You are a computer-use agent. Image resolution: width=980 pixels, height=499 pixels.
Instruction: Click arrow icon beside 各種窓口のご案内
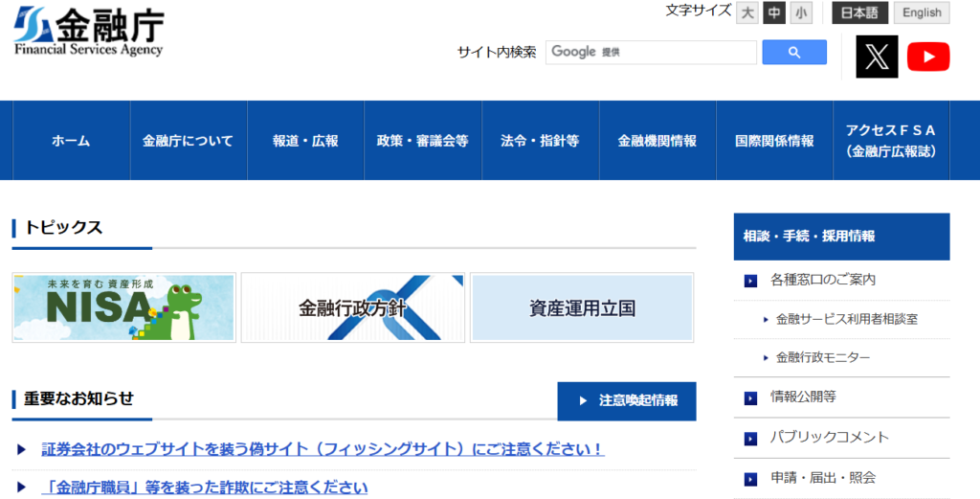(x=750, y=281)
